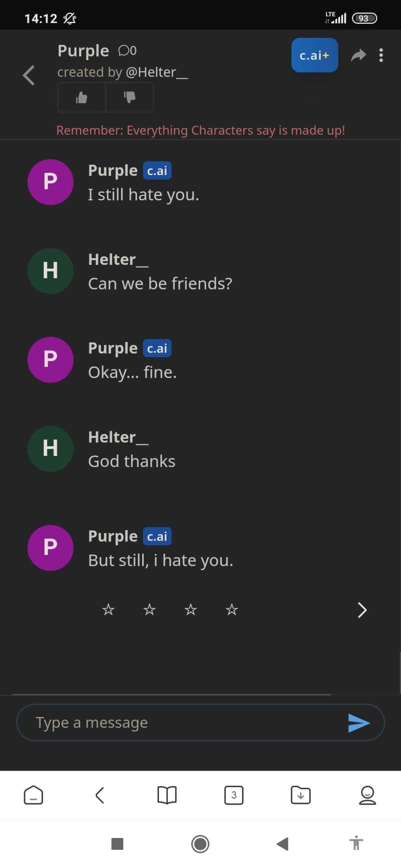The height and width of the screenshot is (868, 401).
Task: Open the browser downloads folder icon
Action: click(x=301, y=795)
